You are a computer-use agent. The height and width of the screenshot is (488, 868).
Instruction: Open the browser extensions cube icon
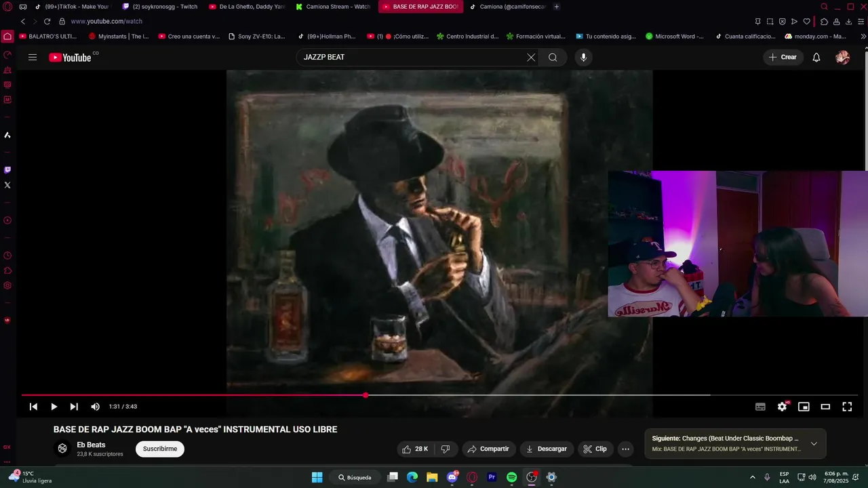coord(824,22)
